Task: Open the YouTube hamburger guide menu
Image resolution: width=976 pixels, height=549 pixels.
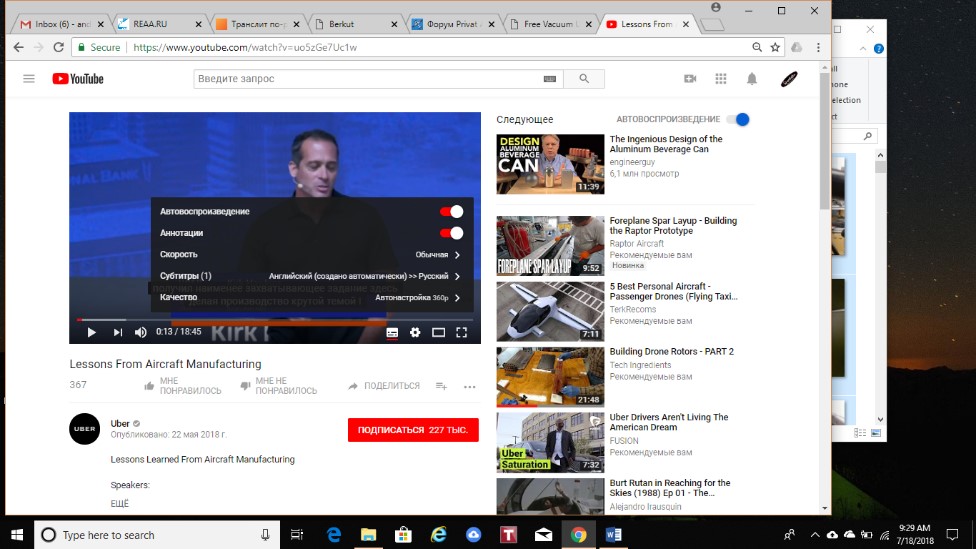Action: tap(29, 79)
